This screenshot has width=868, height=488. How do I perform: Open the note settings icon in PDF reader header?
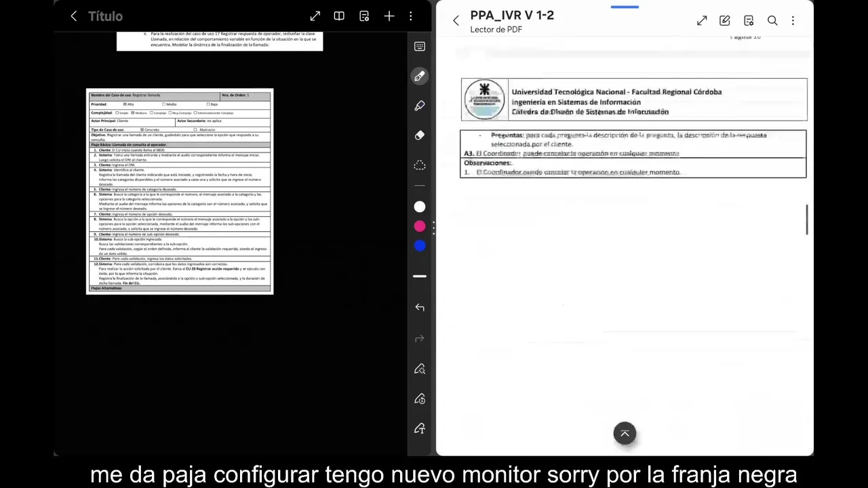749,21
